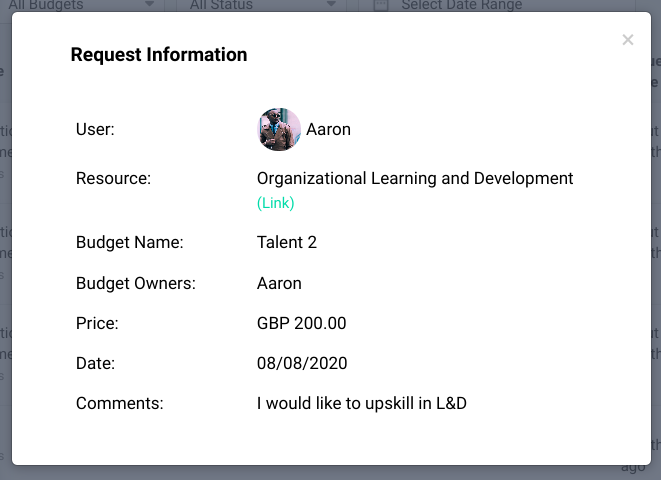Click the user name Aaron beside avatar

tap(328, 130)
